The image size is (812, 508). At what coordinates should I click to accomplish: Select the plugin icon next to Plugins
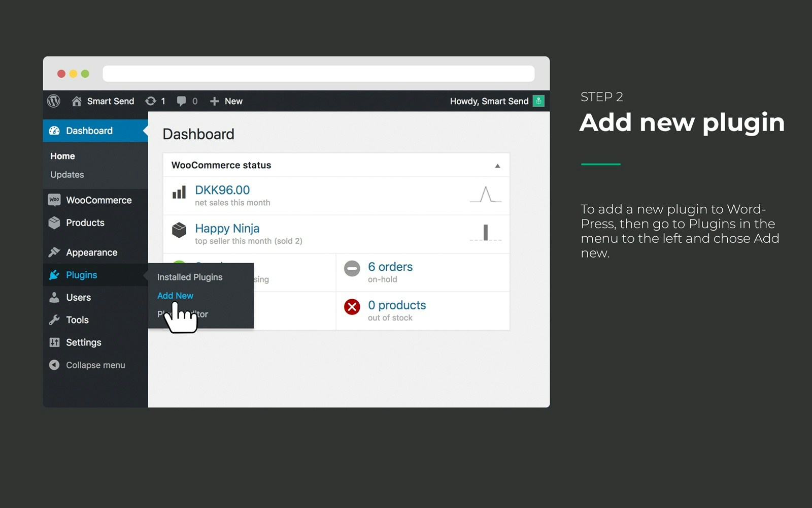click(54, 275)
